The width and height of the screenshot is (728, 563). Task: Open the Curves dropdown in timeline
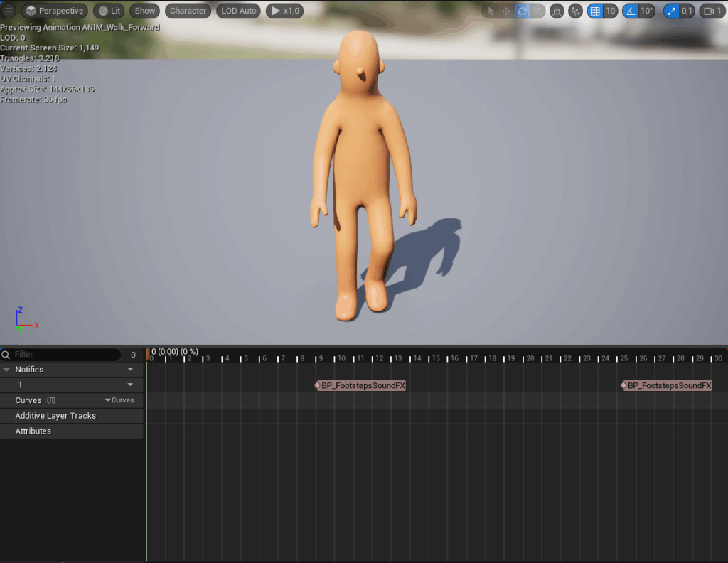(119, 400)
